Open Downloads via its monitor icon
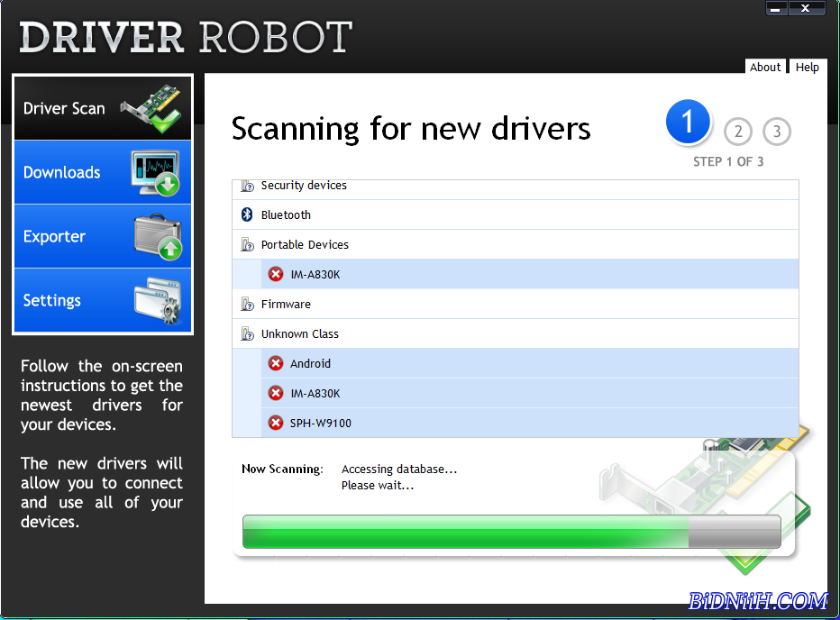This screenshot has width=840, height=620. tap(155, 172)
